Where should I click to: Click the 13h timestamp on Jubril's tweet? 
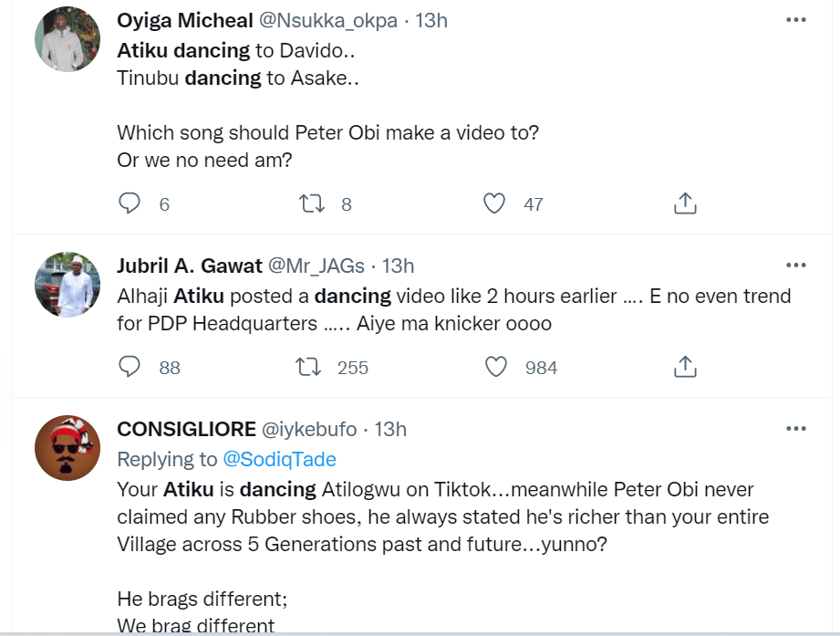(x=398, y=266)
